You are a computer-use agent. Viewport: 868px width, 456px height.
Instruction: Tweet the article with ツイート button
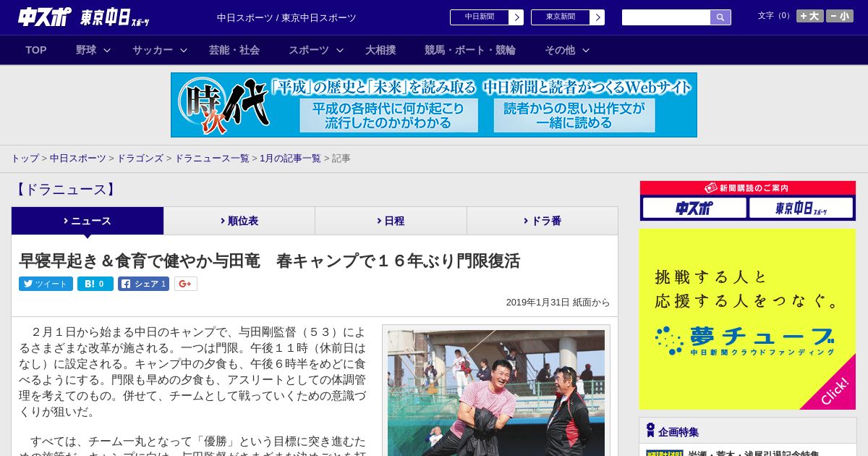click(x=46, y=284)
